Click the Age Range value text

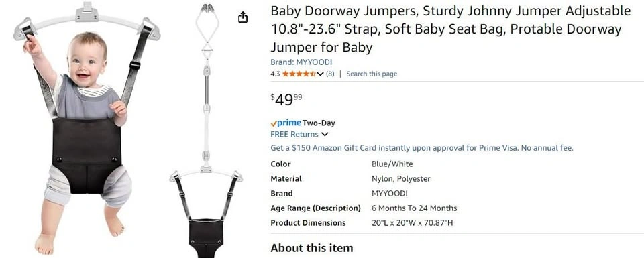tap(414, 208)
